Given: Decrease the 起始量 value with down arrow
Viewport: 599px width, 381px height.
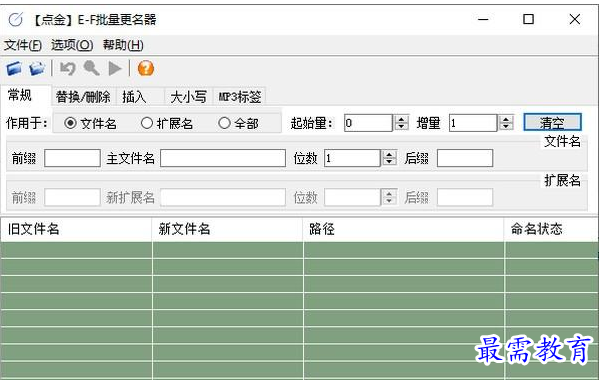Looking at the screenshot, I should coord(401,127).
